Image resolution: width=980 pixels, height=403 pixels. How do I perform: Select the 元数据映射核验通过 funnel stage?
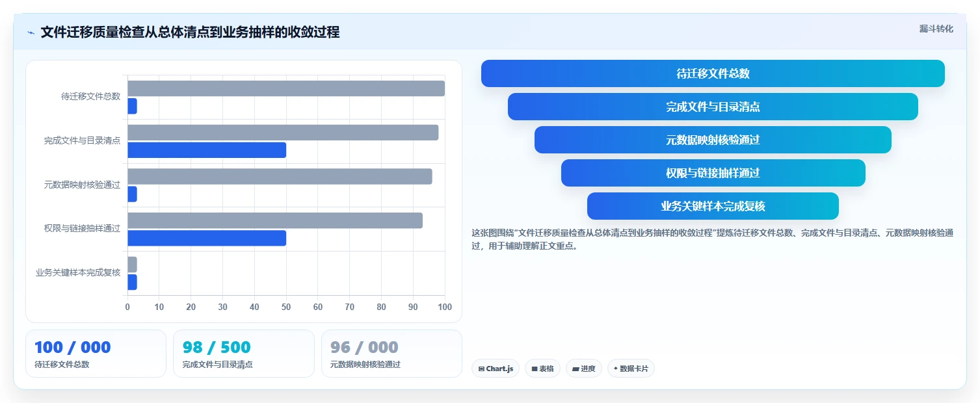tap(713, 140)
